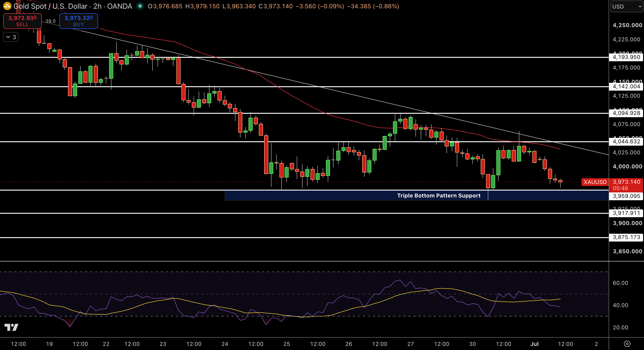The height and width of the screenshot is (350, 644).
Task: Click the 4,193.950 price level label
Action: click(x=626, y=57)
